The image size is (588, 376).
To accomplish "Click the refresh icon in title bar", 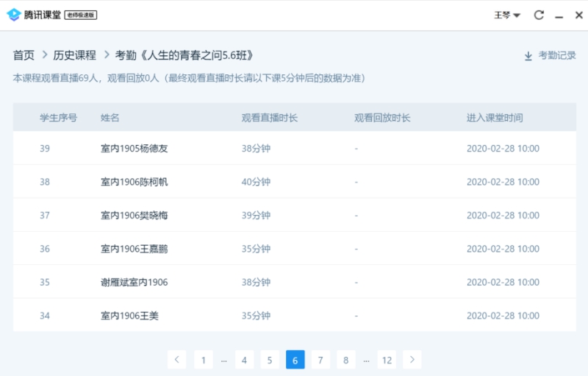I will pyautogui.click(x=539, y=15).
